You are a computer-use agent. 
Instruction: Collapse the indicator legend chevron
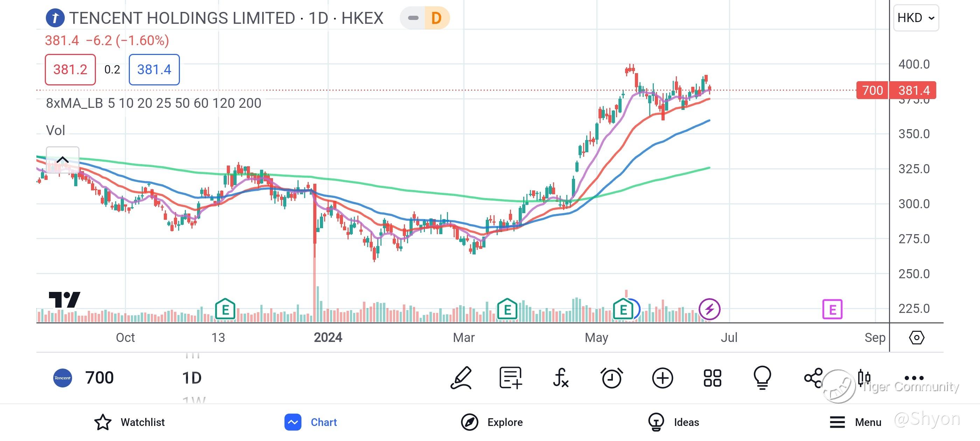click(63, 160)
